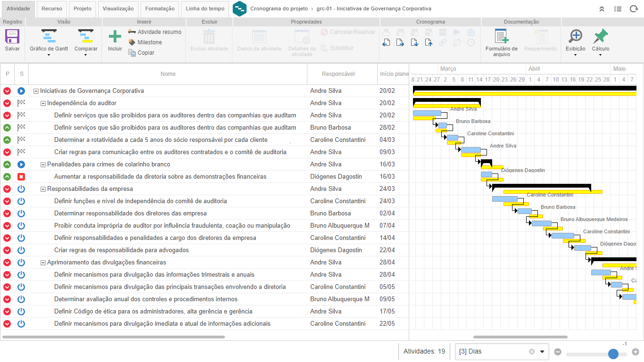Switch to the Projeto tab

(x=83, y=9)
